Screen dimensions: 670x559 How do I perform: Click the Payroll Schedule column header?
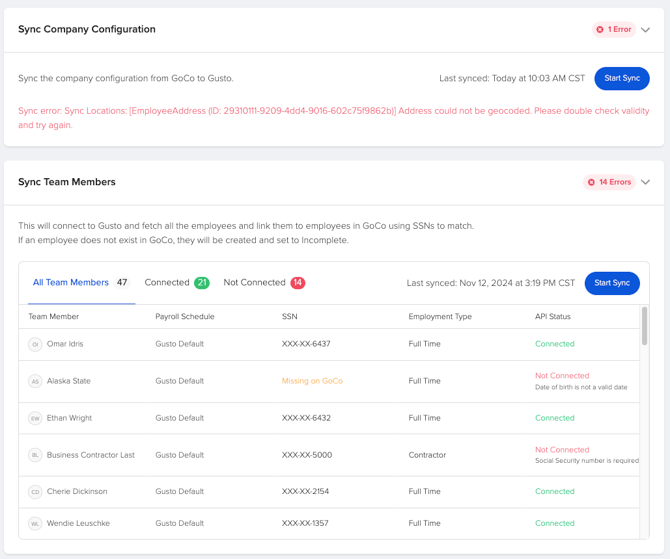pos(185,316)
